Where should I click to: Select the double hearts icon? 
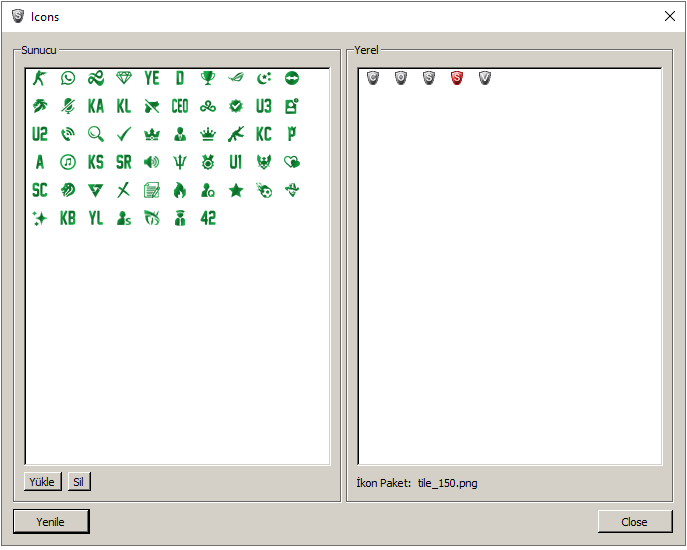click(x=292, y=163)
